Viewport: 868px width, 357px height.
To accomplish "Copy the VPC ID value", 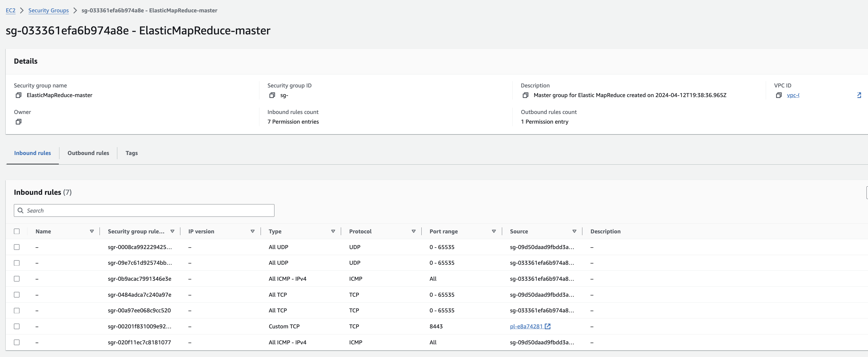I will point(778,95).
